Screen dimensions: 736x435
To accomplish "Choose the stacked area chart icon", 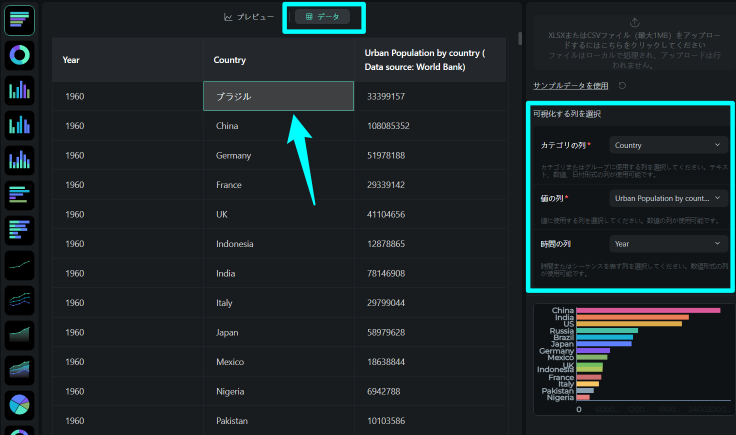I will point(20,370).
